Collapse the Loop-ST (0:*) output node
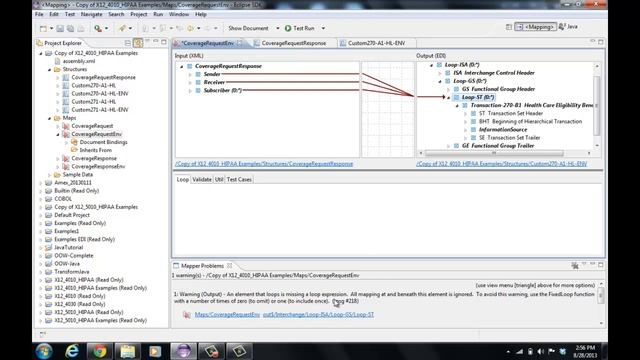Image resolution: width=640 pixels, height=360 pixels. tap(449, 98)
